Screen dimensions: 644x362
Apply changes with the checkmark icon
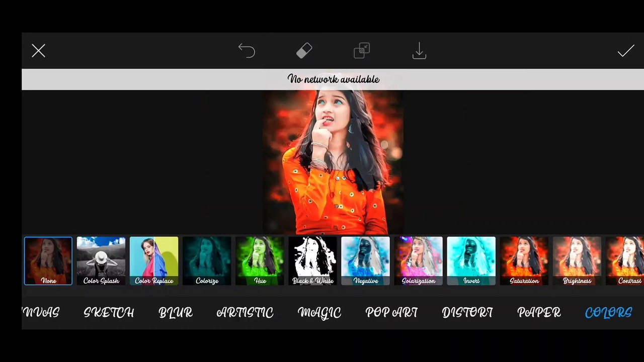coord(626,51)
